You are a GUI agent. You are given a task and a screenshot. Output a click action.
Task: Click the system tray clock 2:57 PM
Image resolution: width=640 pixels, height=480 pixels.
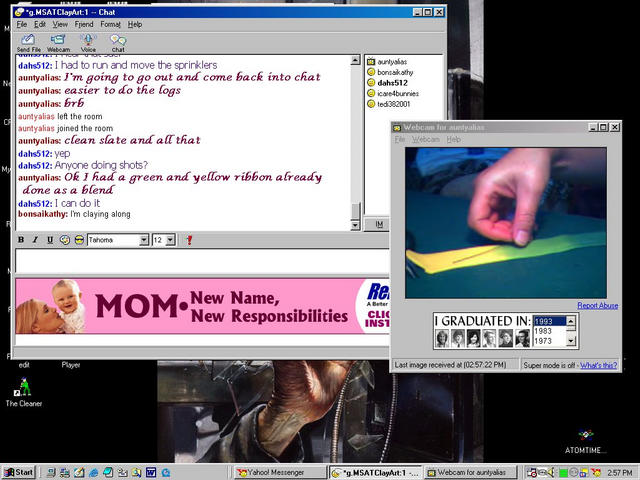click(x=620, y=473)
